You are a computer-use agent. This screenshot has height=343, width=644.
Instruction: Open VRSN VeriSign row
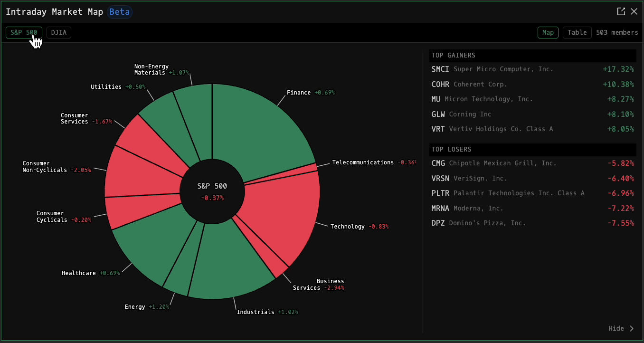533,178
